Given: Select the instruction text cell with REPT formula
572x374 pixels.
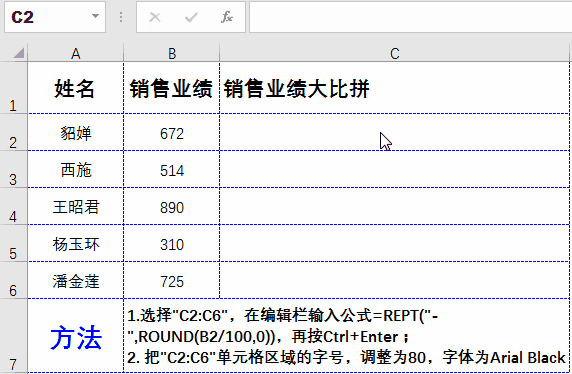Looking at the screenshot, I should 347,336.
